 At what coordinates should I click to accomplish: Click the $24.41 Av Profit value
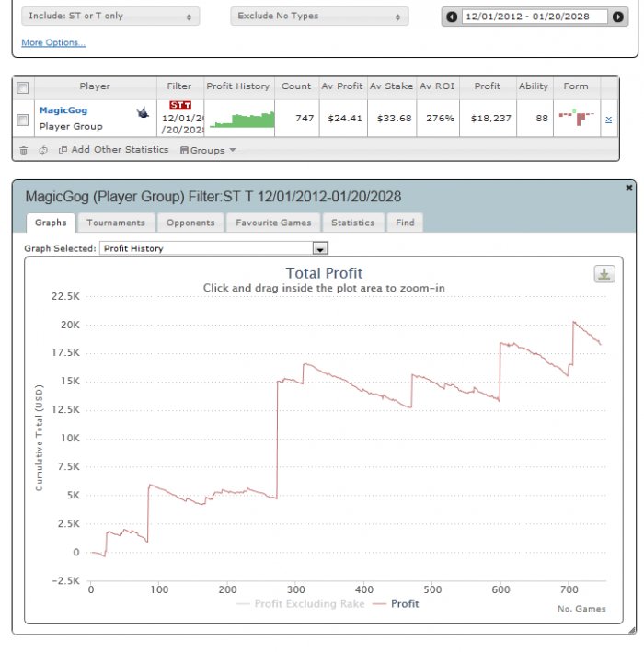pos(345,119)
